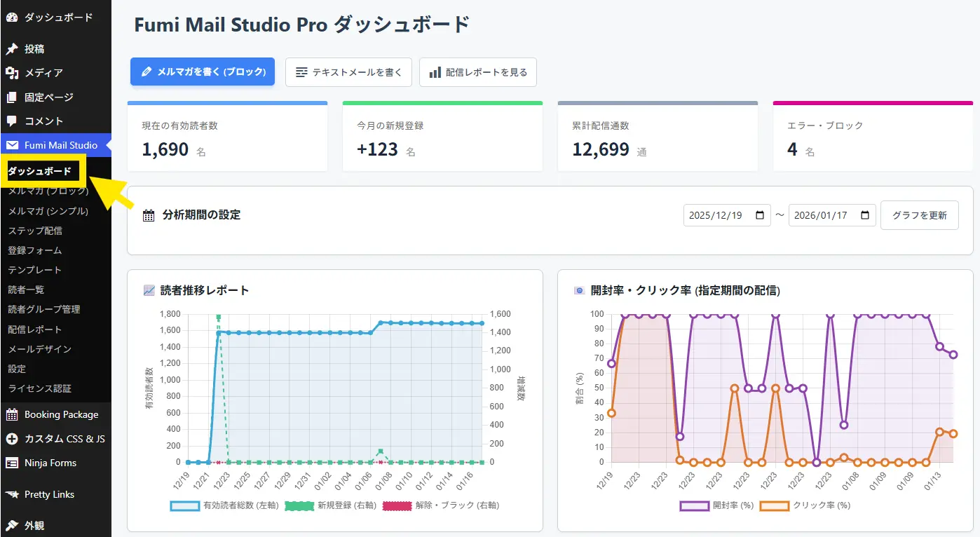Screen dimensions: 980x537
Task: Open the end date calendar picker
Action: click(865, 216)
